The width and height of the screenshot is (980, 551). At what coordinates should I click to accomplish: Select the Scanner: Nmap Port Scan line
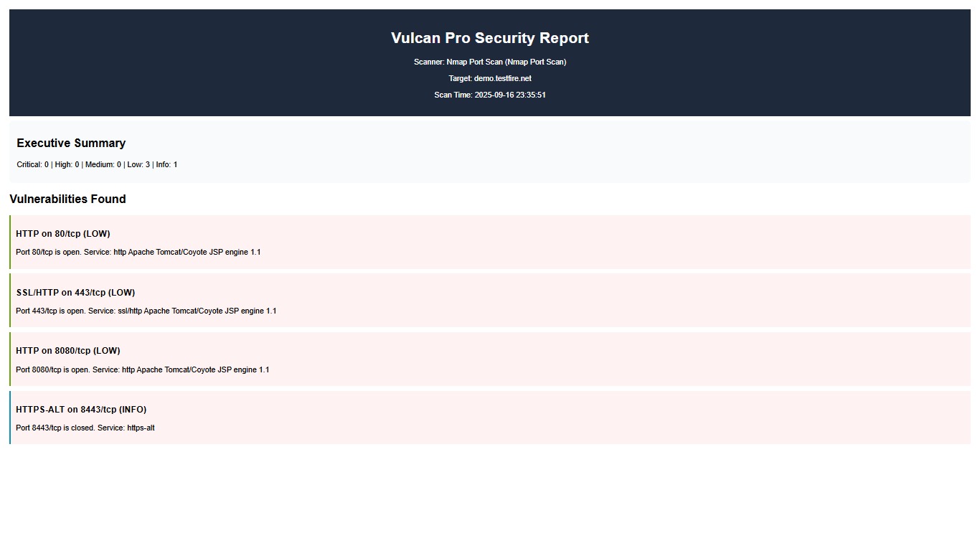click(490, 62)
